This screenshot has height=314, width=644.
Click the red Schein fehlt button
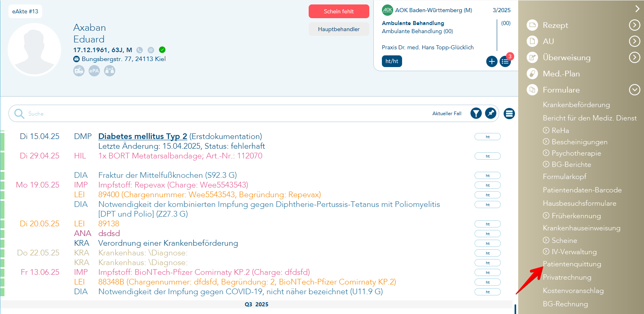tap(339, 11)
